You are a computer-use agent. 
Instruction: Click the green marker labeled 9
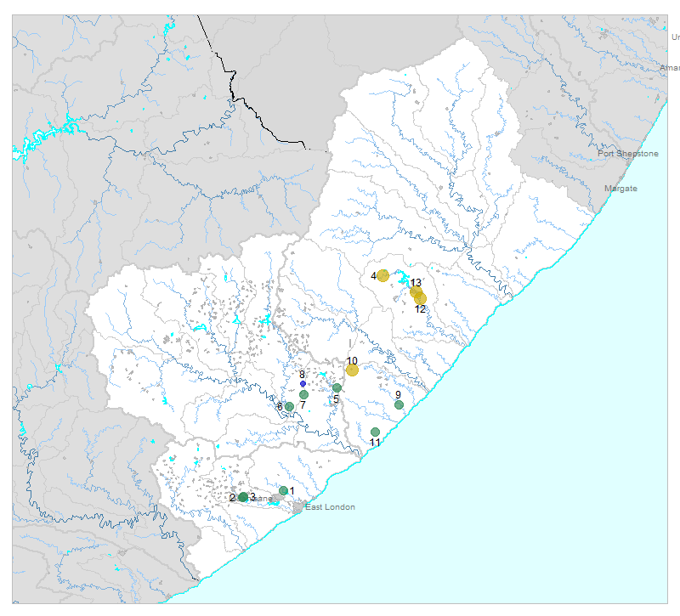[x=399, y=404]
